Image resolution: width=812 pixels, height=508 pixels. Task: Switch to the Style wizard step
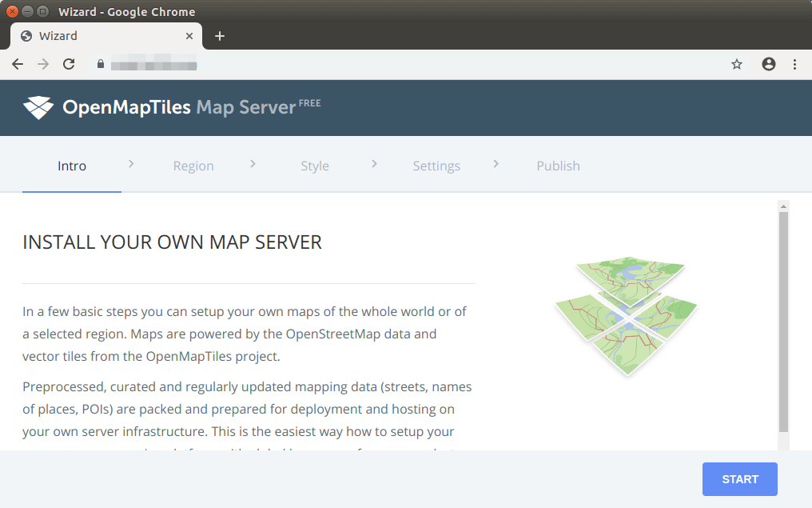click(x=315, y=166)
